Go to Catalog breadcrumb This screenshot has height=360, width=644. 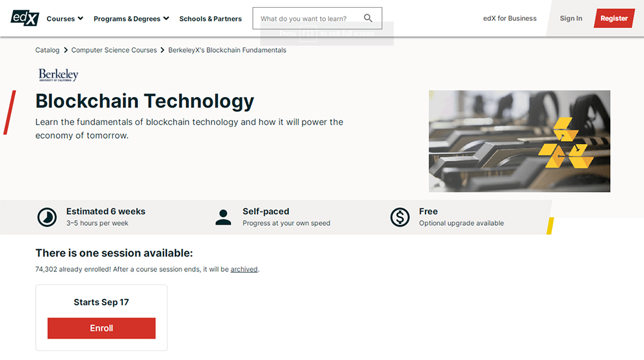pyautogui.click(x=47, y=49)
